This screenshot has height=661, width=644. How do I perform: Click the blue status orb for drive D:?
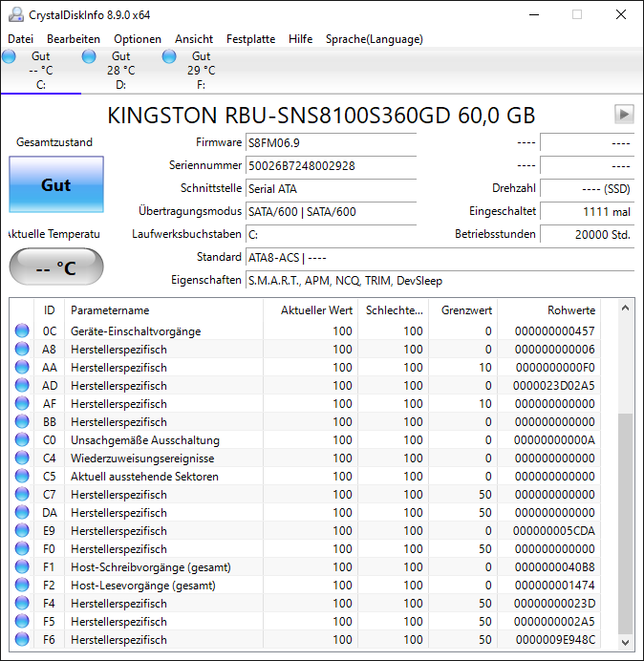(x=89, y=56)
